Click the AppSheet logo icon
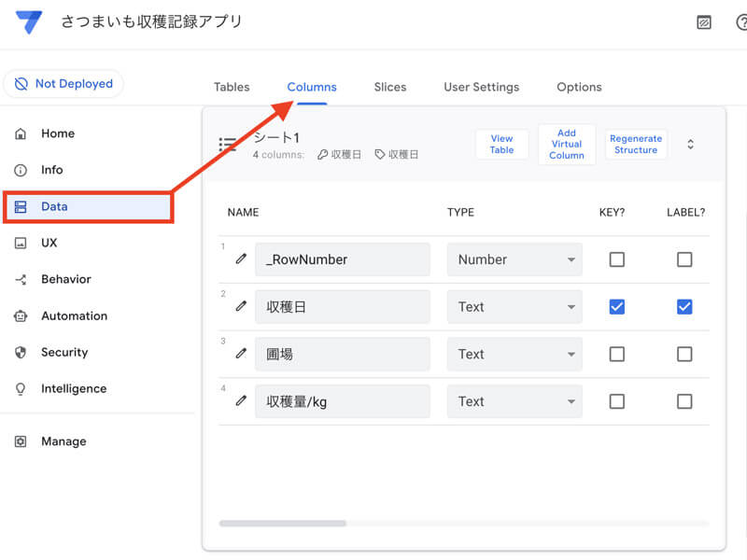Image resolution: width=747 pixels, height=560 pixels. point(29,22)
